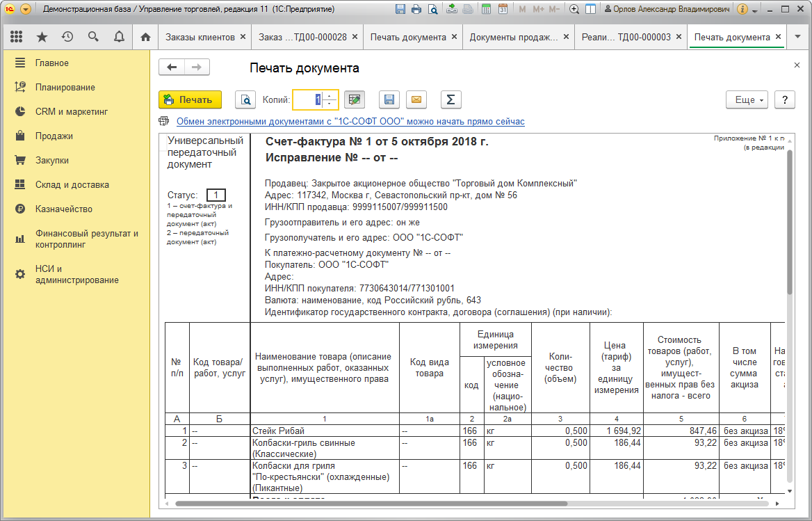Screen dimensions: 812x521
Task: Click the horizontal scrollbar of the document
Action: point(371,504)
